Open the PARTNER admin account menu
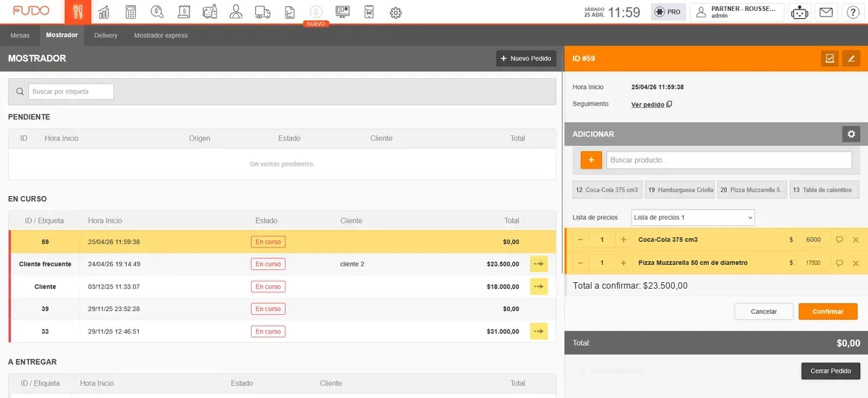Screen dimensions: 868x398 tap(736, 12)
